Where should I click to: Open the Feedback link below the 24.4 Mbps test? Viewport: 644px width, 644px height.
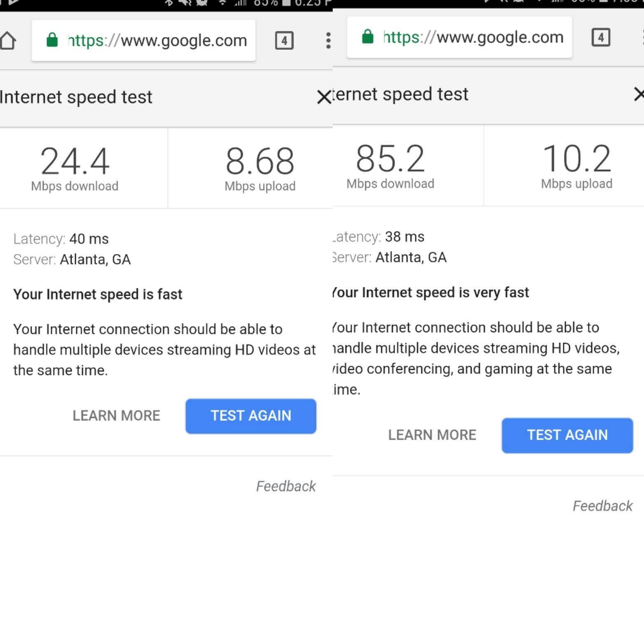286,486
